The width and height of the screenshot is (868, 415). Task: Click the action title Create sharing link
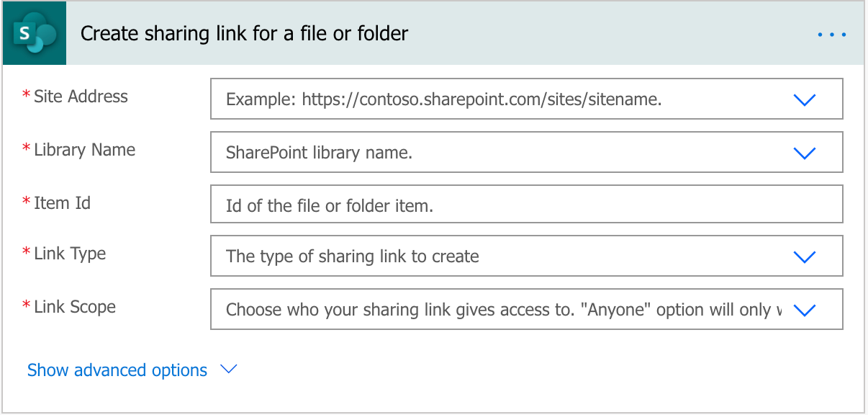pyautogui.click(x=245, y=33)
